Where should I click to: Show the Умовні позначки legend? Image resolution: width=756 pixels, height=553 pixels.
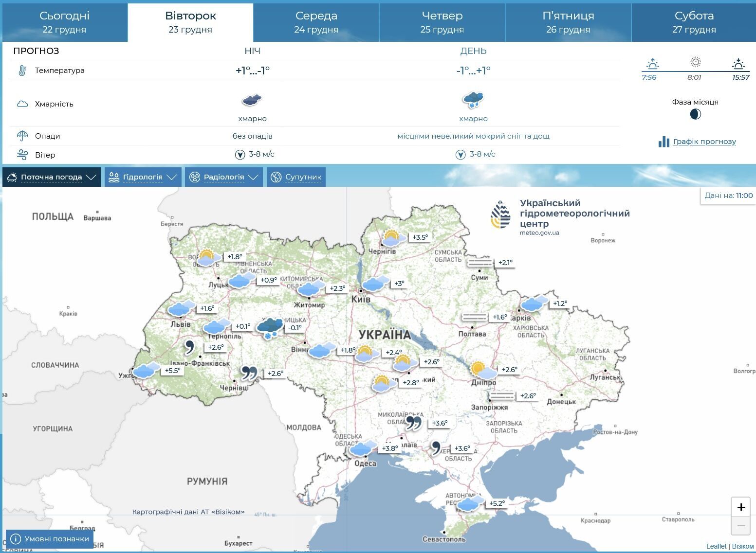[x=50, y=539]
